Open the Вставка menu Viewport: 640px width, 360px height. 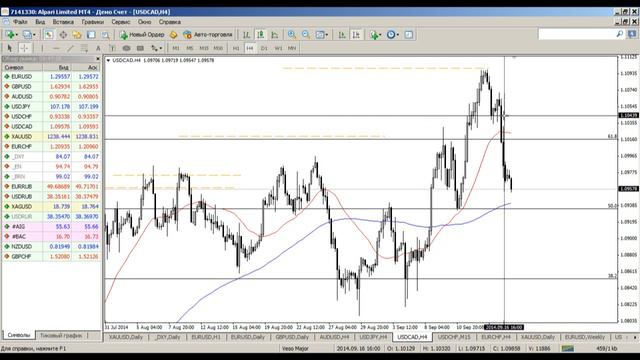pos(63,22)
